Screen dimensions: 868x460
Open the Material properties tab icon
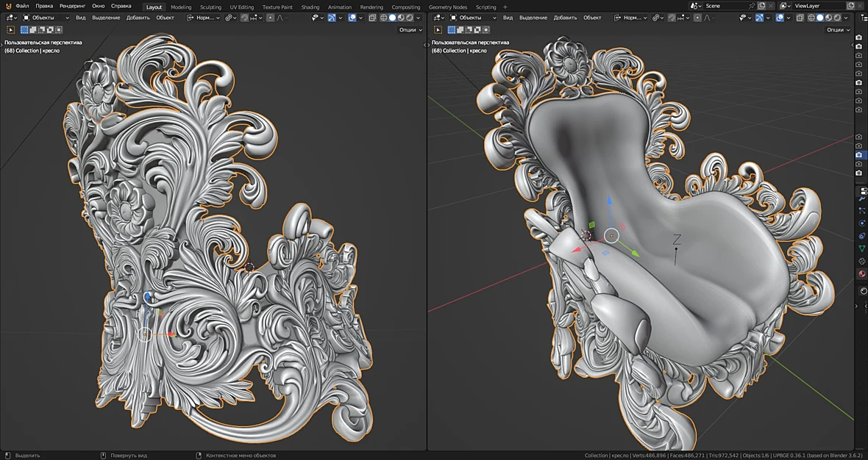[x=862, y=273]
